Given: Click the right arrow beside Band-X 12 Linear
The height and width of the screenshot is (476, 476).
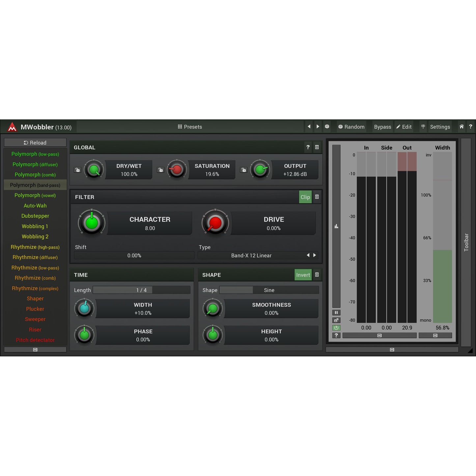Looking at the screenshot, I should coord(314,255).
